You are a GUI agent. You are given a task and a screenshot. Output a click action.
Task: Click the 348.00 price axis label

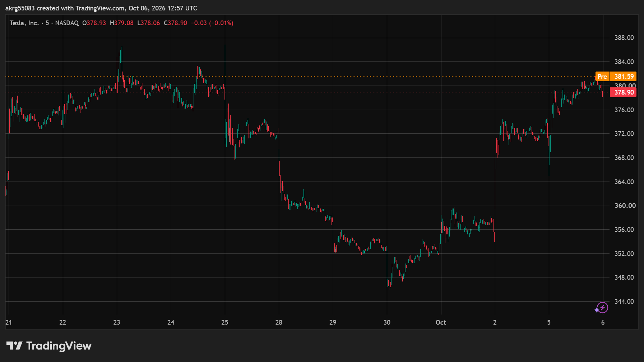coord(624,278)
